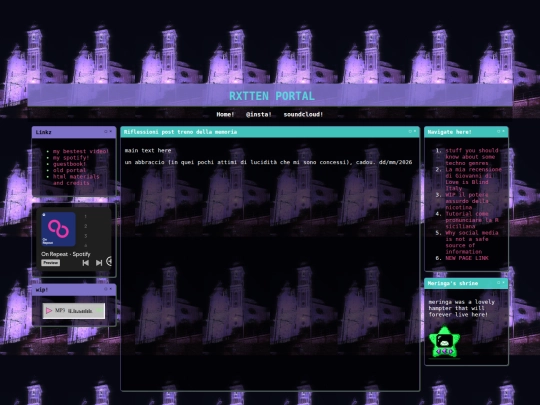The height and width of the screenshot is (405, 540).
Task: Open 'Tutorial come pronunciare la R siciliana'
Action: click(x=472, y=220)
